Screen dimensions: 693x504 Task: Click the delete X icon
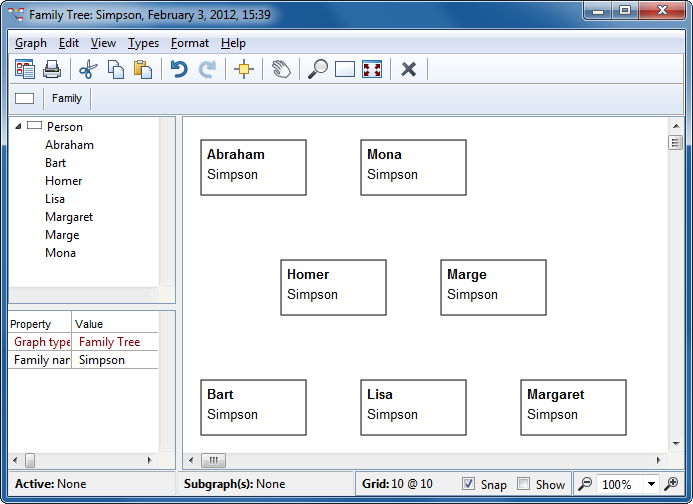click(x=408, y=69)
